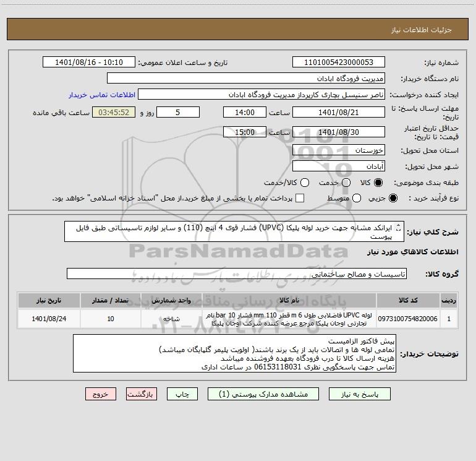Click the price validity time 15:00
The width and height of the screenshot is (476, 461).
coord(245,132)
